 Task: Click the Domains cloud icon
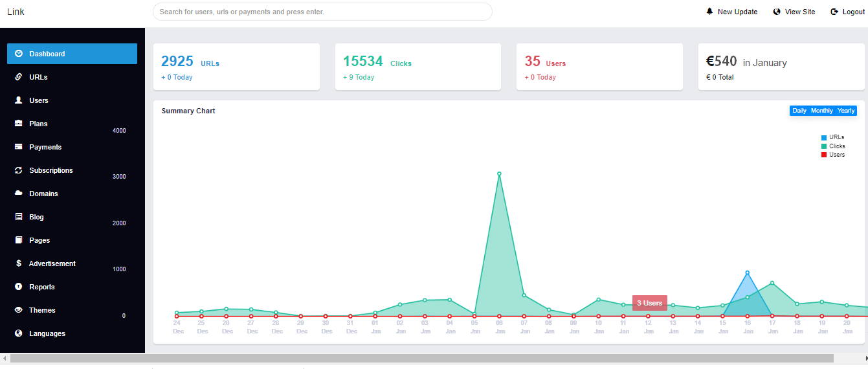pyautogui.click(x=19, y=194)
